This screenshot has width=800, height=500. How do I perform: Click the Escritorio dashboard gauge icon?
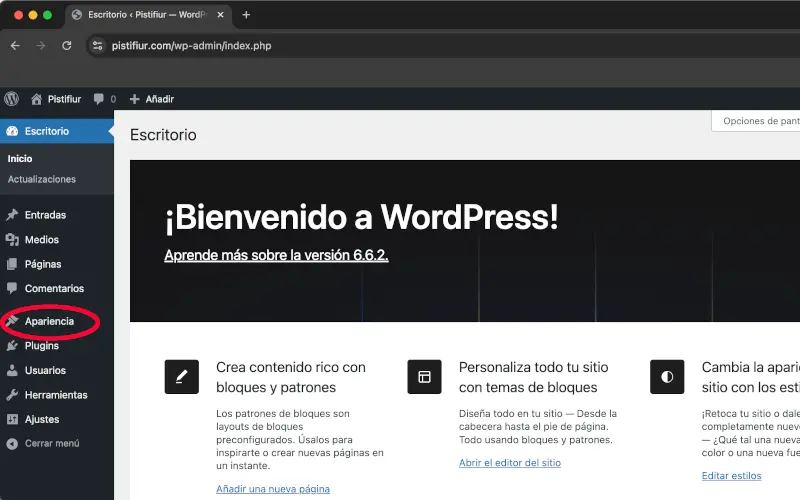[12, 131]
